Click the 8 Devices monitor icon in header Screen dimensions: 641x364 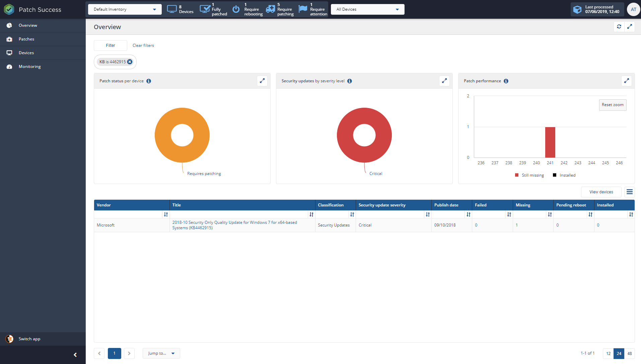tap(172, 9)
